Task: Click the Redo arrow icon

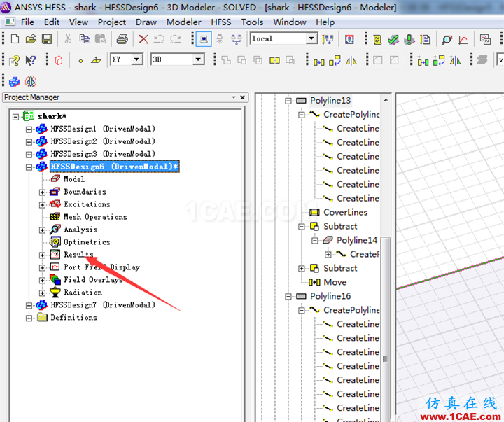Action: coord(176,39)
